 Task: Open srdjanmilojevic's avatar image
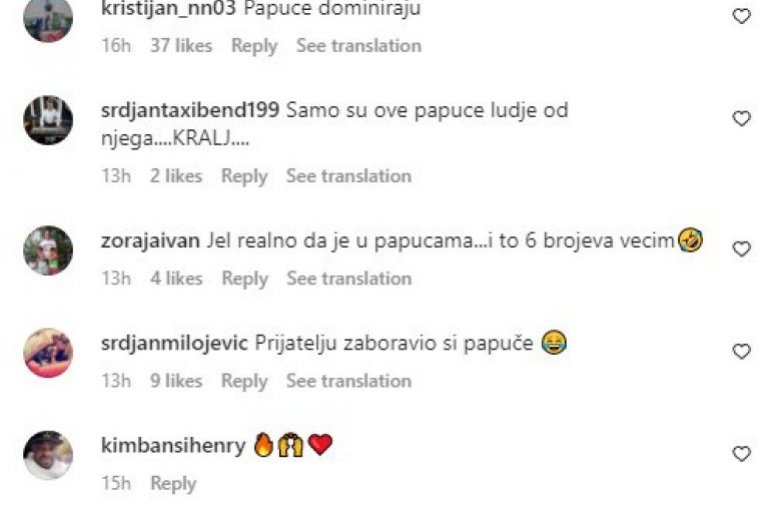tap(48, 353)
